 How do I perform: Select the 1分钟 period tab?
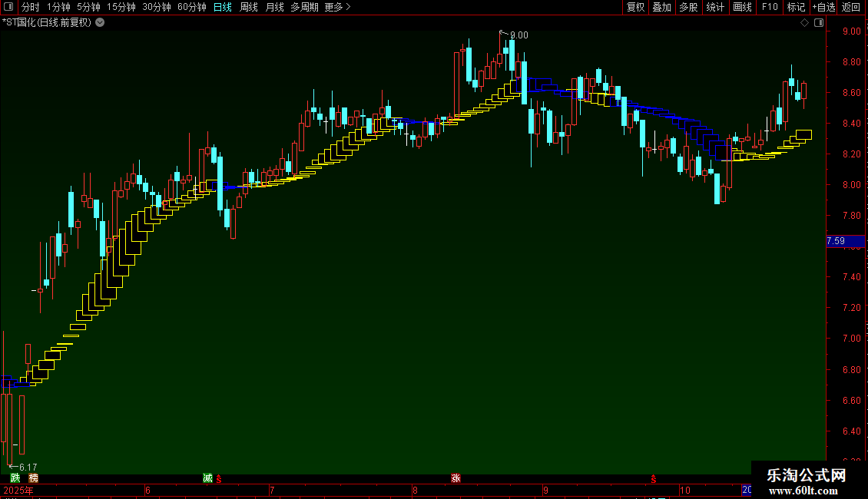coord(58,7)
